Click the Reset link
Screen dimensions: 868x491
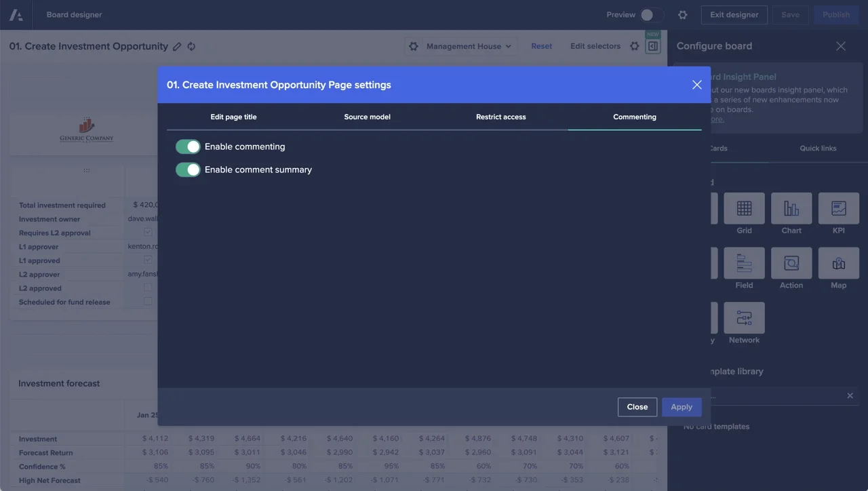click(541, 46)
